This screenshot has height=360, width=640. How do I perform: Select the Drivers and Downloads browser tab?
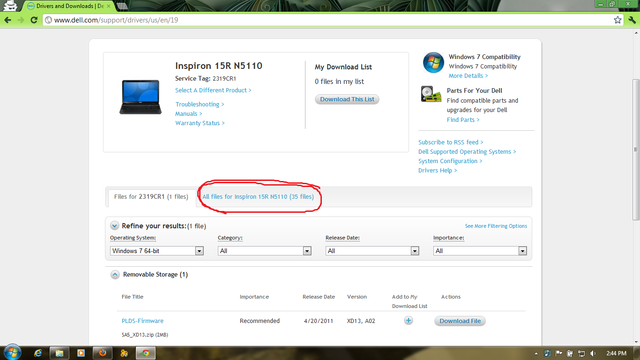point(68,6)
